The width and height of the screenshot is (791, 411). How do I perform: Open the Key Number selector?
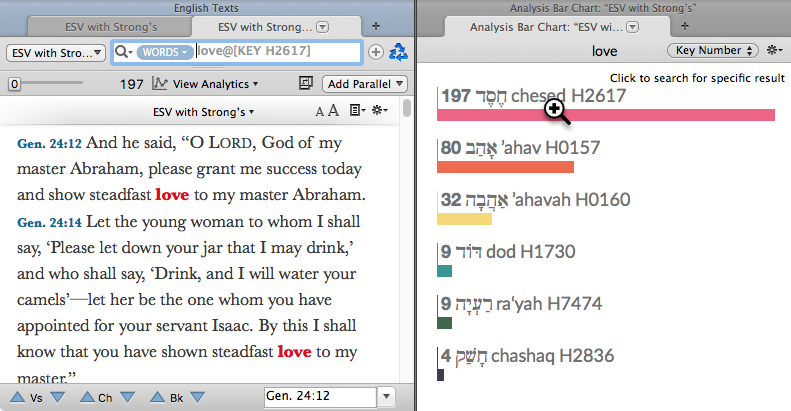point(711,50)
